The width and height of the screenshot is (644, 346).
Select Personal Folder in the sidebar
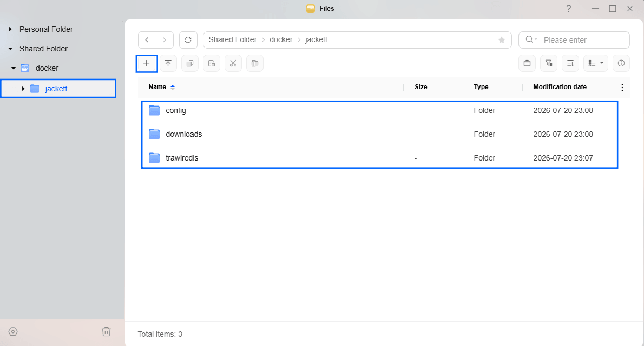click(46, 30)
